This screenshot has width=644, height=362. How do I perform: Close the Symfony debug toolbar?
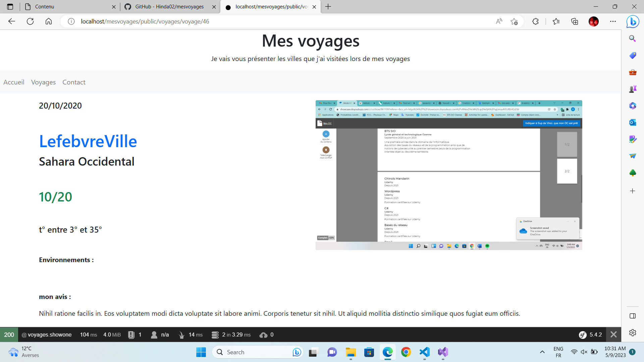coord(613,335)
